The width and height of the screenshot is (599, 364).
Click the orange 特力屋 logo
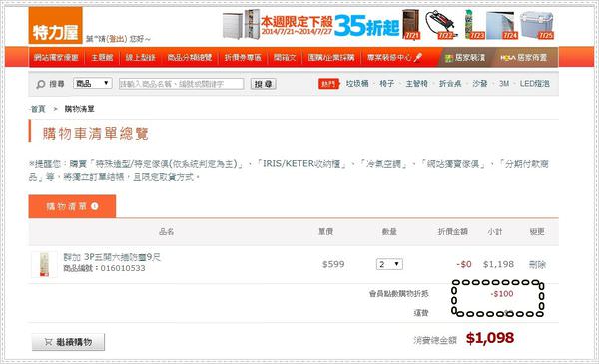point(55,26)
